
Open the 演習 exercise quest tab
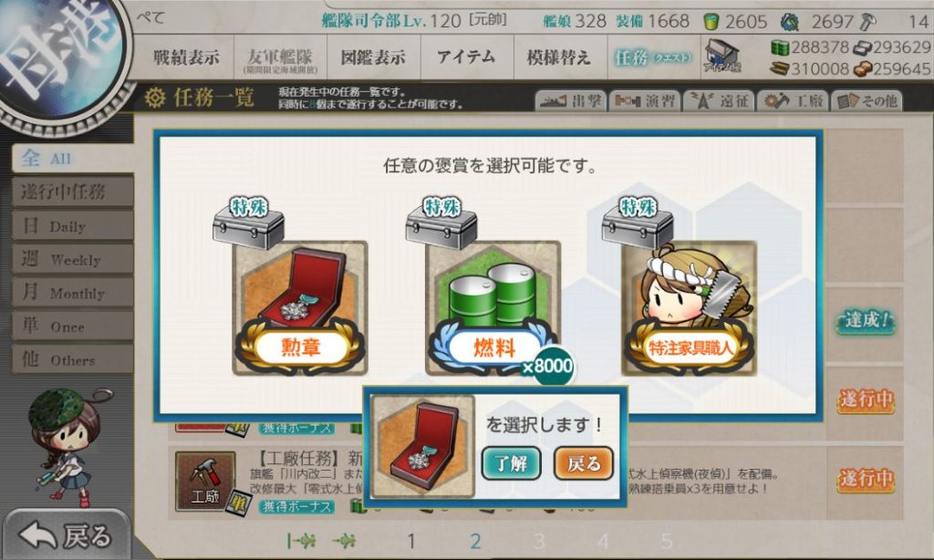tap(645, 101)
